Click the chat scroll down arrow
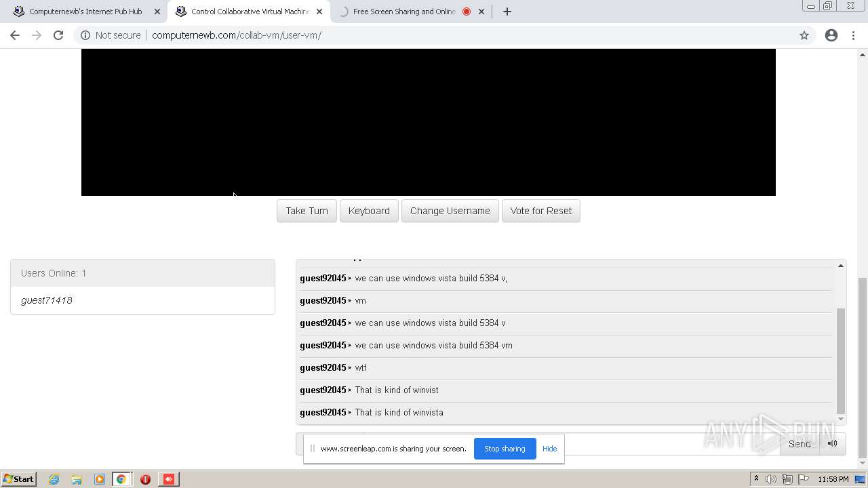Image resolution: width=868 pixels, height=488 pixels. tap(841, 420)
